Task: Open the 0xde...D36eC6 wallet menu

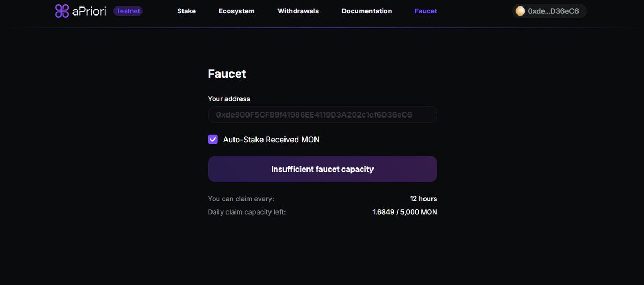Action: click(x=548, y=11)
